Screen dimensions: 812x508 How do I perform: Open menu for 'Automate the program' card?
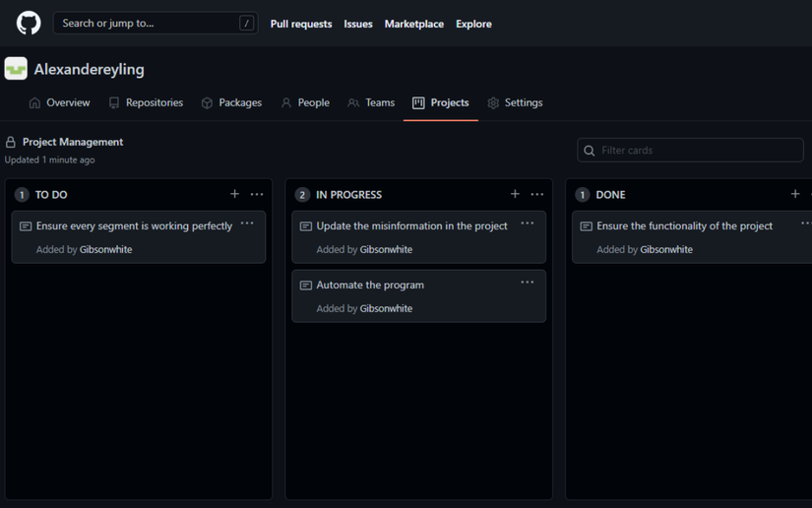coord(528,283)
